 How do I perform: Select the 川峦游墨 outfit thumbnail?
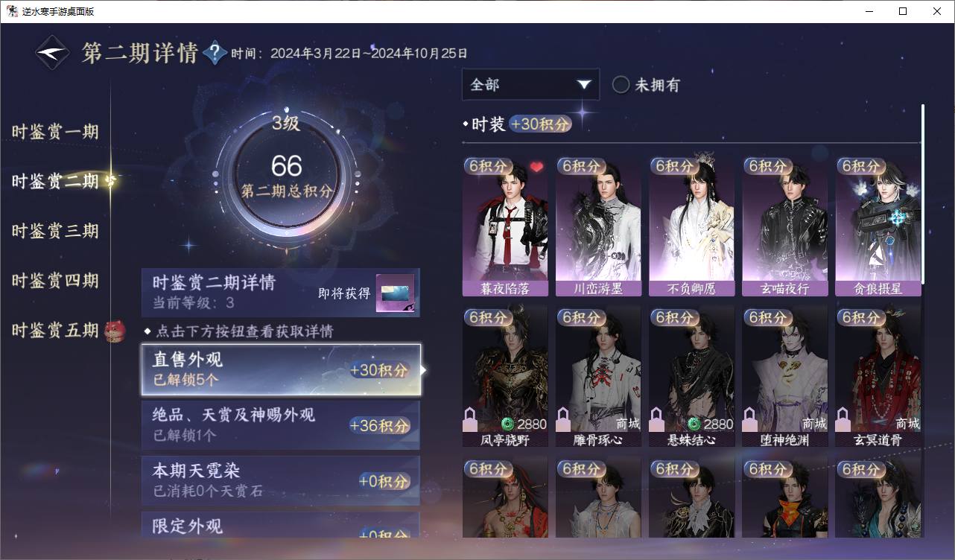pos(598,227)
